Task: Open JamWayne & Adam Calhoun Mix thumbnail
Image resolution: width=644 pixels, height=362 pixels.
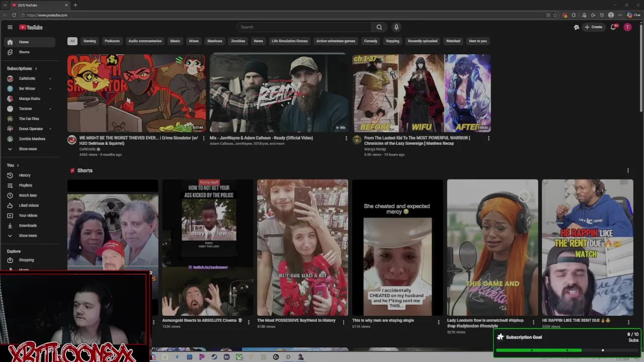Action: pos(279,93)
